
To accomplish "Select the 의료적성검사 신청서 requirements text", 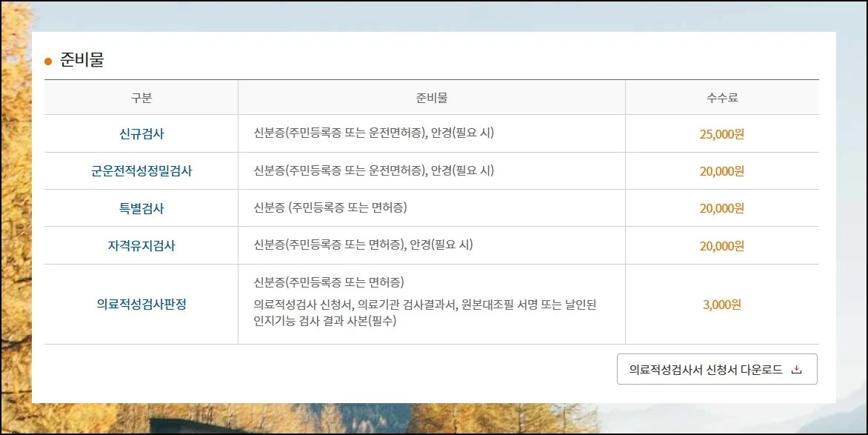I will coord(424,313).
